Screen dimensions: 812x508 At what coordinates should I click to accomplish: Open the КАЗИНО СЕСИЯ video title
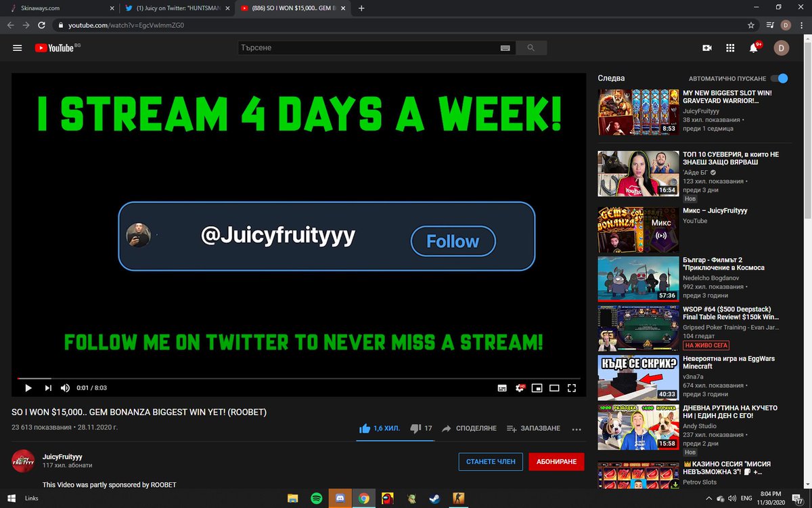coord(727,469)
